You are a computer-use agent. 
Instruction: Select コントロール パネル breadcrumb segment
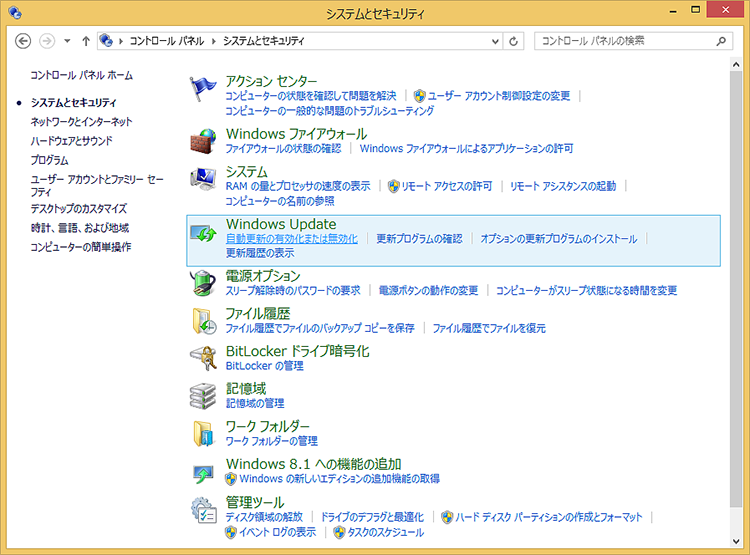click(x=167, y=41)
